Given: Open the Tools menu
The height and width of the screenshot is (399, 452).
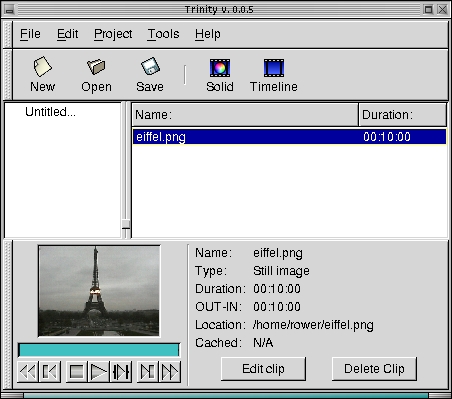Looking at the screenshot, I should click(x=164, y=34).
